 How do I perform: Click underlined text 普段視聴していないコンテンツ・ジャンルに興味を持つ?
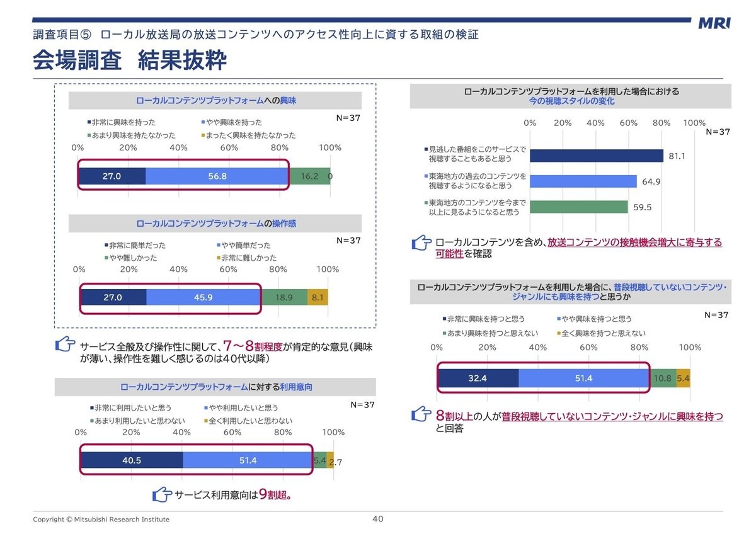click(612, 416)
